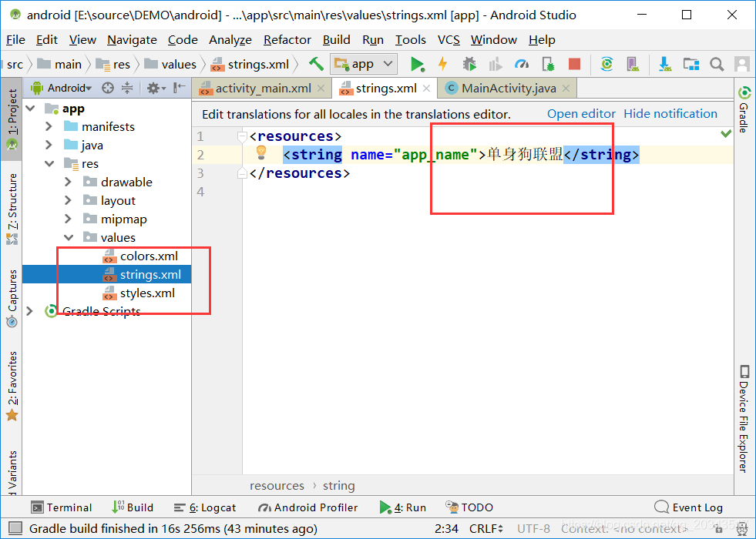Click the Search Everywhere magnifier icon
756x539 pixels.
coord(717,64)
